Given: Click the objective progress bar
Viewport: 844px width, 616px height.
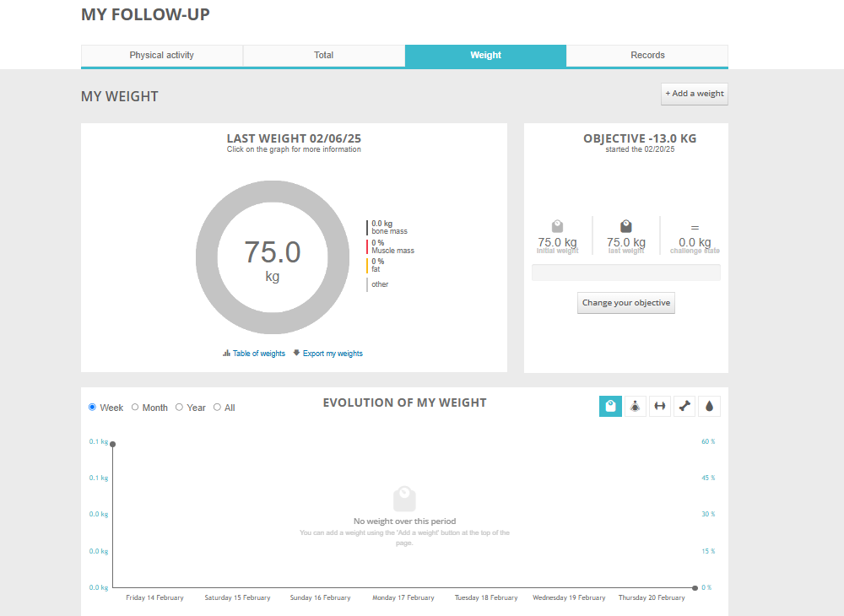Looking at the screenshot, I should click(x=625, y=273).
